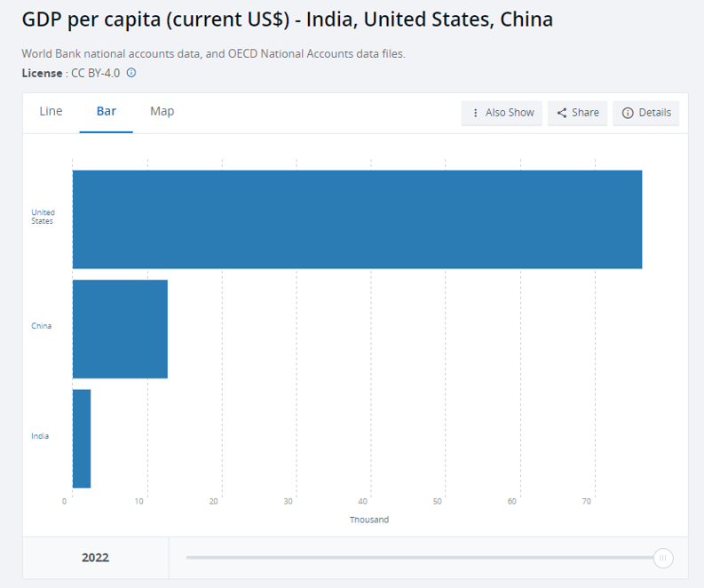Open the Details info panel
The width and height of the screenshot is (704, 588).
click(646, 113)
